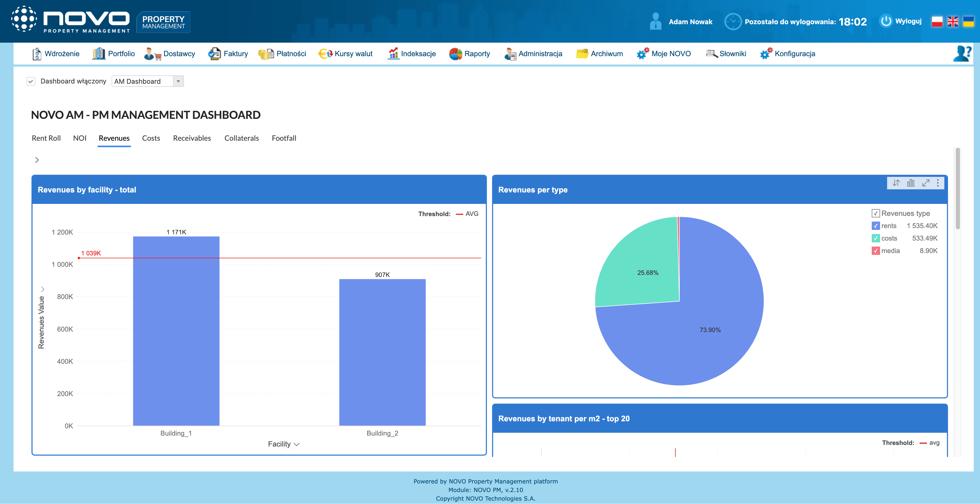Expand Revenues per type chart to fullscreen
Image resolution: width=980 pixels, height=504 pixels.
tap(926, 183)
